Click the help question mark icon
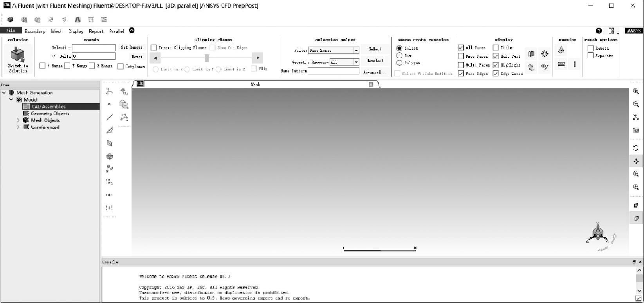644x303 pixels. tap(599, 31)
